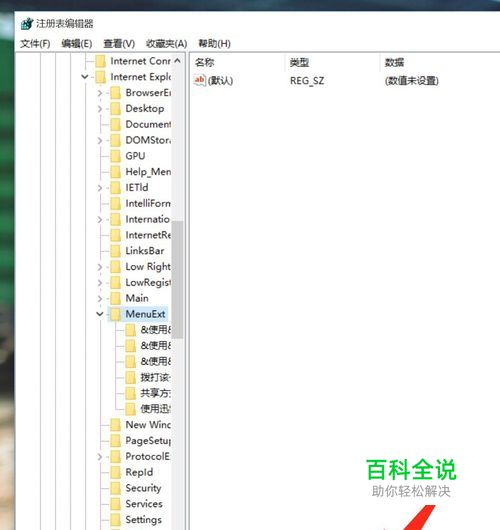This screenshot has width=500, height=530.
Task: Click the DOMStorage folder icon
Action: point(116,140)
